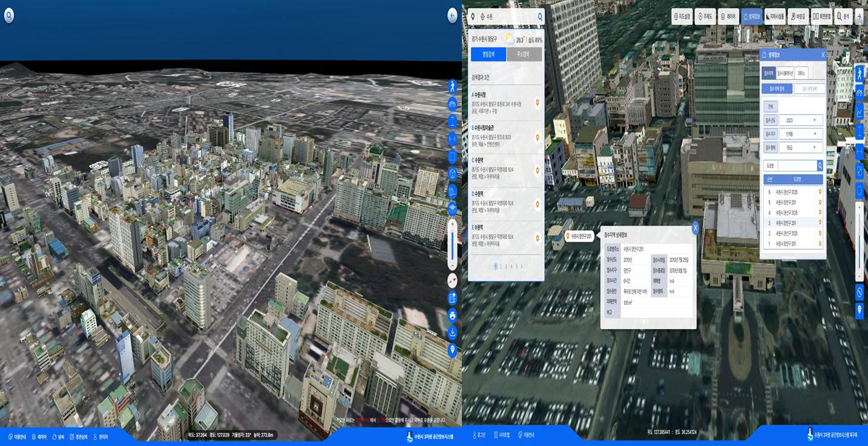The height and width of the screenshot is (446, 868).
Task: Close the 침수지역 상세정보 popup
Action: click(695, 228)
